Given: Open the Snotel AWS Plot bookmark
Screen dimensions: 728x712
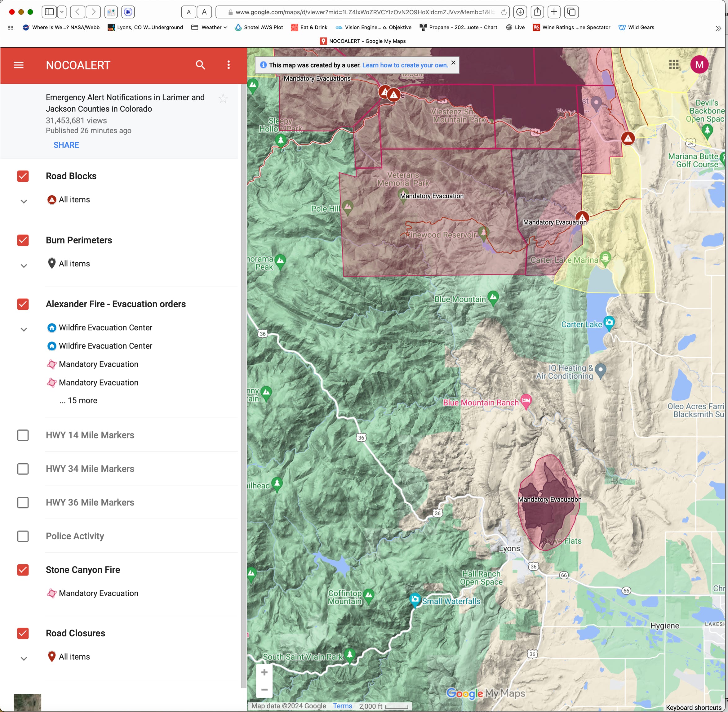Looking at the screenshot, I should pyautogui.click(x=259, y=27).
